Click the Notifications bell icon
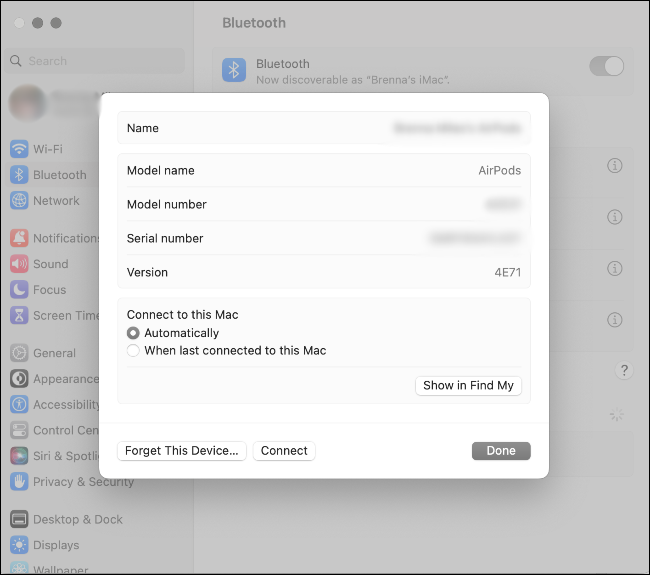This screenshot has height=575, width=650. pos(19,238)
